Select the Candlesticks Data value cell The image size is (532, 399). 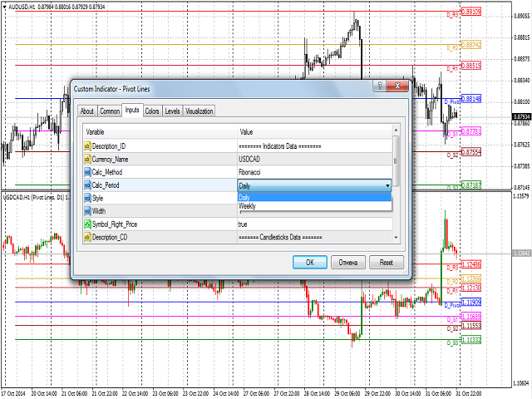(315, 237)
